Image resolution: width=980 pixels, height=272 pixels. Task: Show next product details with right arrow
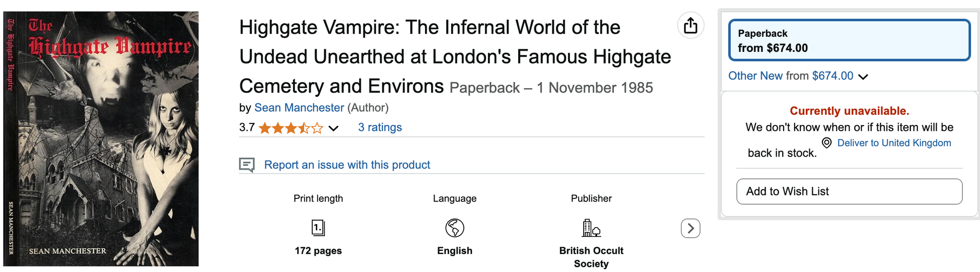pos(690,228)
